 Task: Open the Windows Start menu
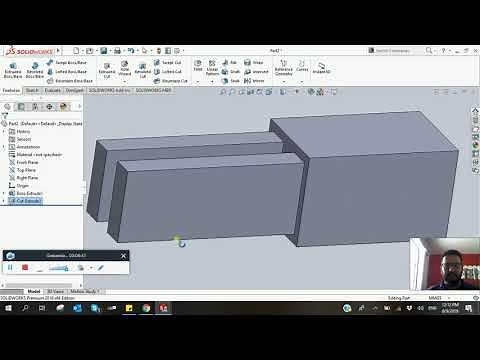[x=8, y=308]
